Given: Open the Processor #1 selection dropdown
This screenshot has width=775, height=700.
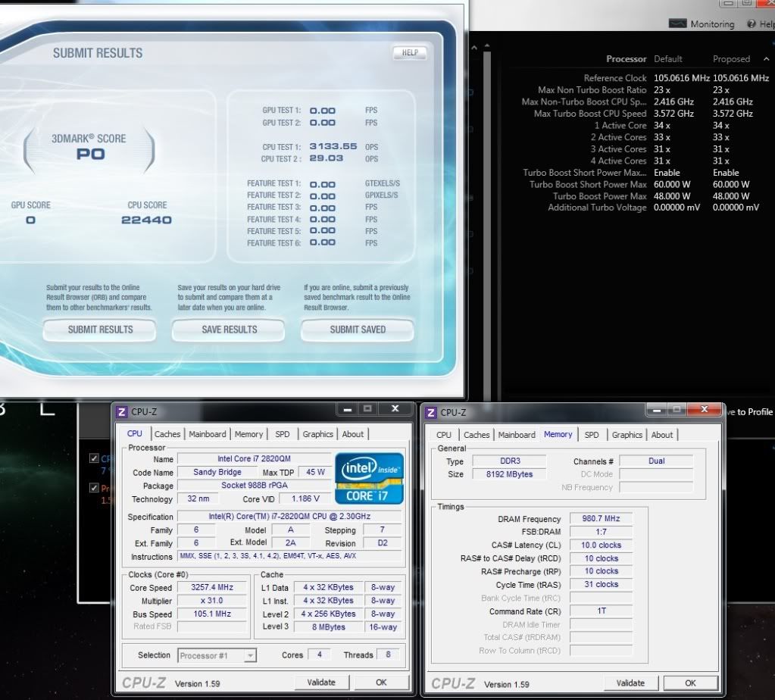Looking at the screenshot, I should pyautogui.click(x=217, y=655).
